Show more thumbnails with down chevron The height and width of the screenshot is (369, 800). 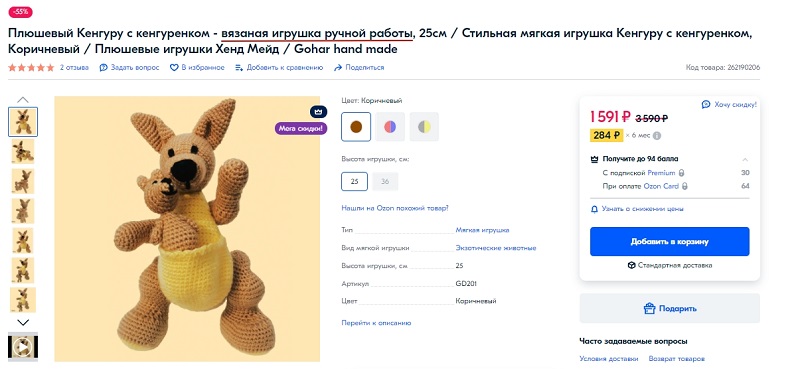(x=23, y=322)
